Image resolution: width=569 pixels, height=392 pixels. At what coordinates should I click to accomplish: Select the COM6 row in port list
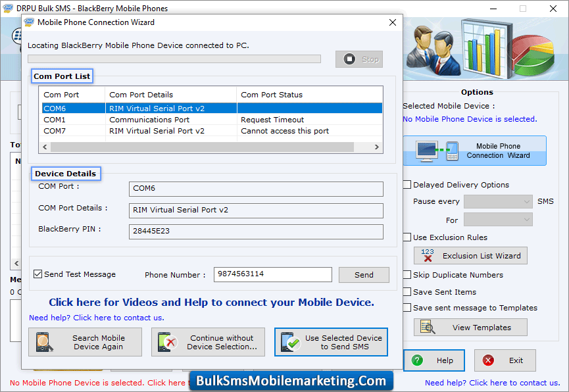point(211,108)
